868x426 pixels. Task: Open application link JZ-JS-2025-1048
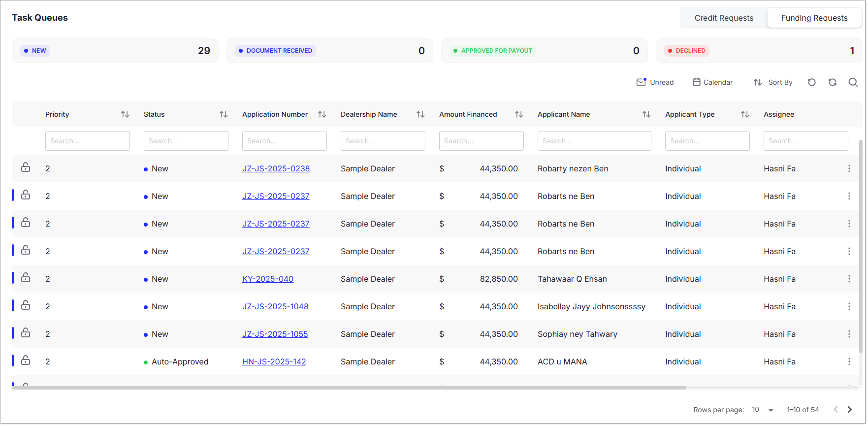[x=275, y=306]
